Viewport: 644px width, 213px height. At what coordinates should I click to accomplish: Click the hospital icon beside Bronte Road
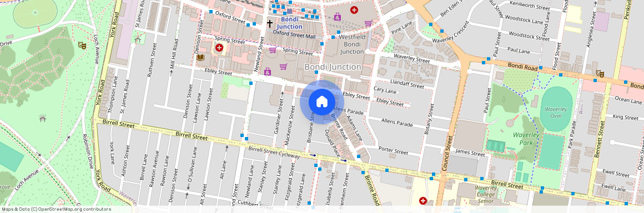pos(422,201)
